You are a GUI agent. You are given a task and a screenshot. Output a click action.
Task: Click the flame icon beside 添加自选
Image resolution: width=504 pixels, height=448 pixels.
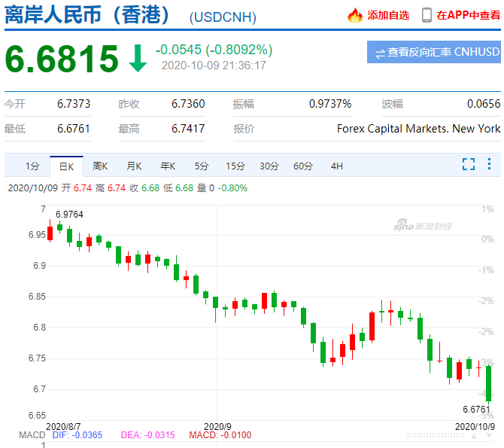click(x=355, y=15)
